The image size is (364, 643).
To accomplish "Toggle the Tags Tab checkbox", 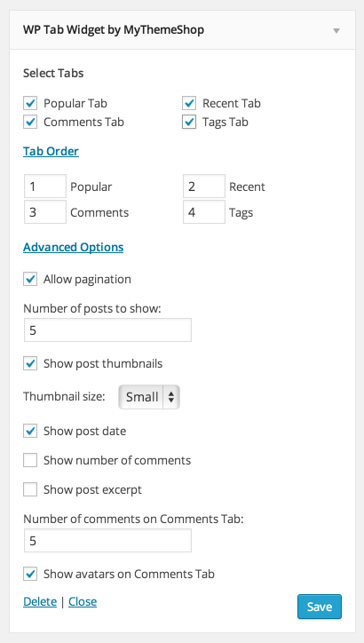I will pos(189,123).
